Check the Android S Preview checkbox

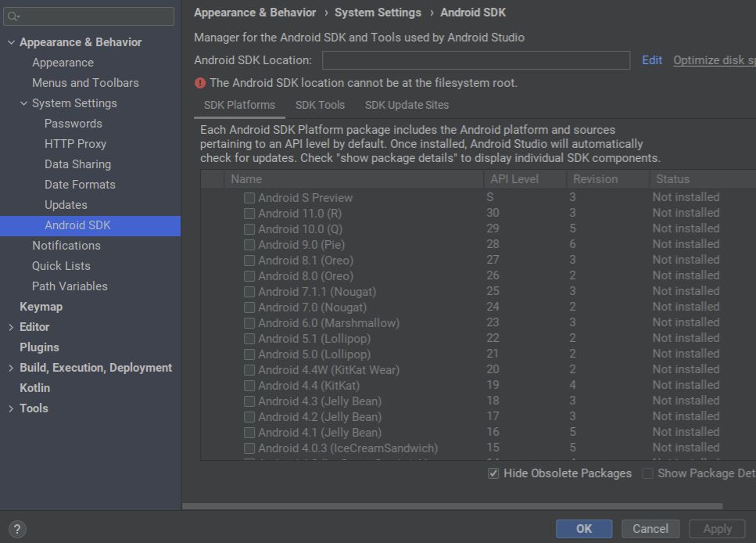(249, 198)
